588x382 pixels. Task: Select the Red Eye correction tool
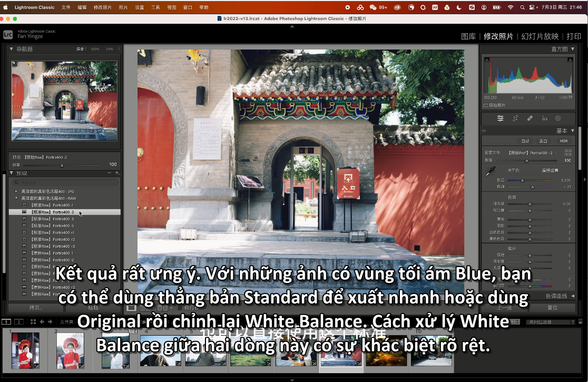click(x=544, y=119)
